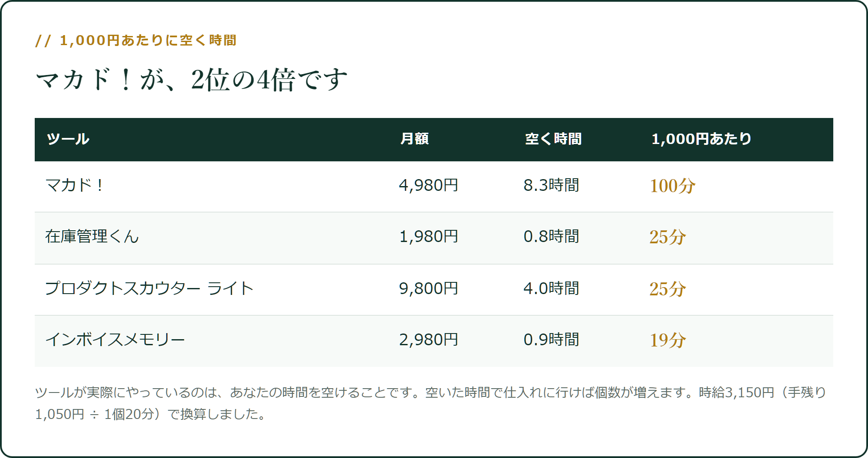Select the プロダクトスカウター ライト name cell
The width and height of the screenshot is (868, 458).
[149, 288]
